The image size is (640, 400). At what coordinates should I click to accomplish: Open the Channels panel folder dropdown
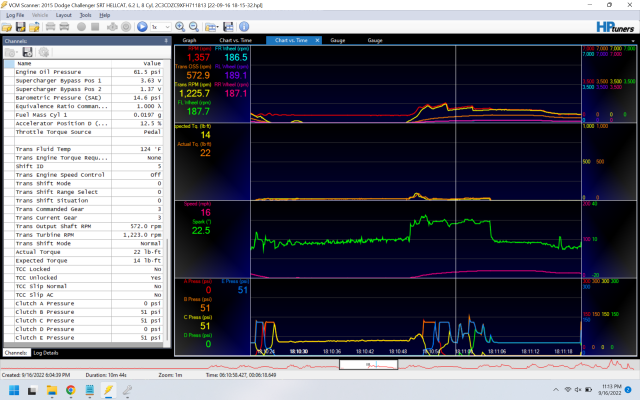11,52
